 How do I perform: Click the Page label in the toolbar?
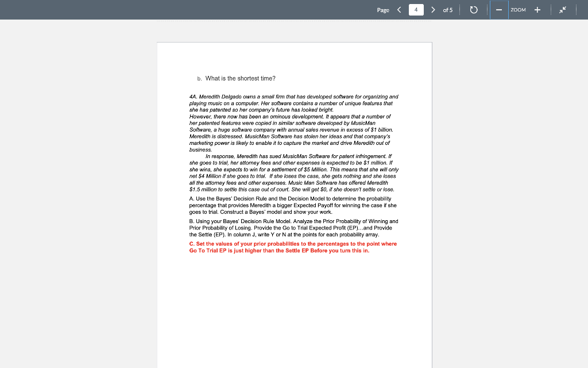383,10
